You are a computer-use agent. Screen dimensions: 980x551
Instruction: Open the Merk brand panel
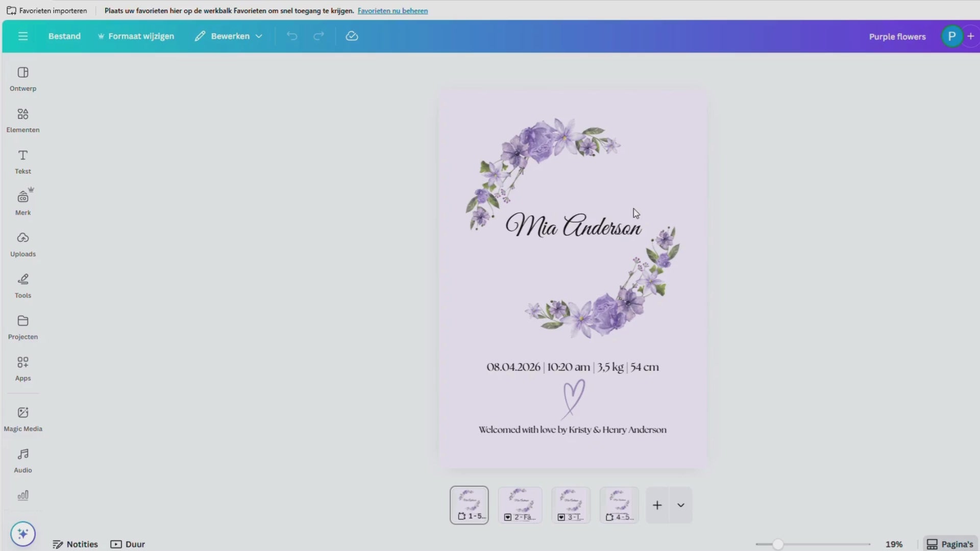23,203
